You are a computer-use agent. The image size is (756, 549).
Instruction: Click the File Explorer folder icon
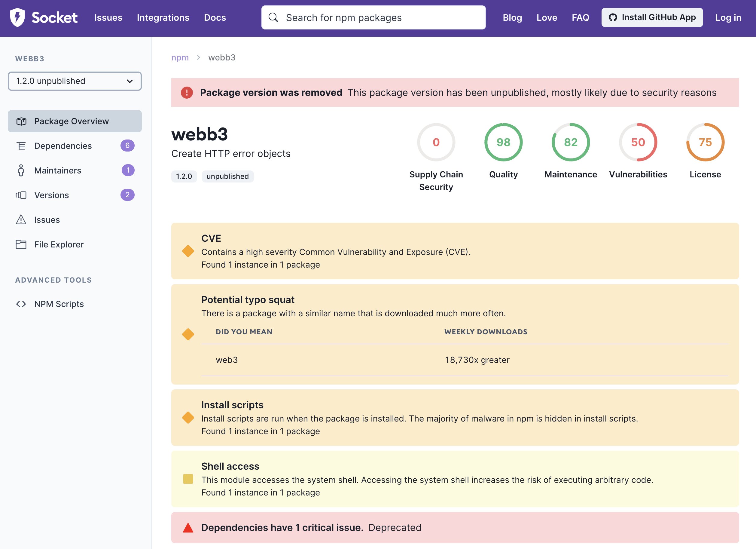21,244
